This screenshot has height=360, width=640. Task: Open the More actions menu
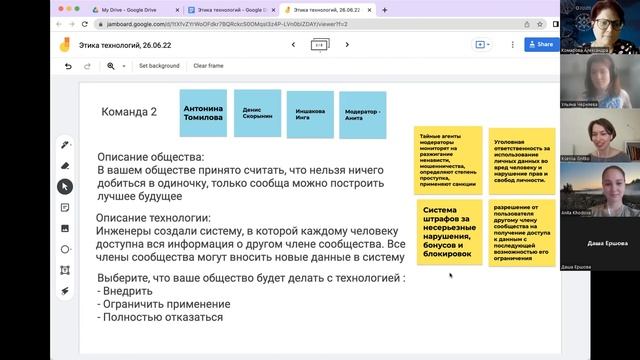(513, 44)
